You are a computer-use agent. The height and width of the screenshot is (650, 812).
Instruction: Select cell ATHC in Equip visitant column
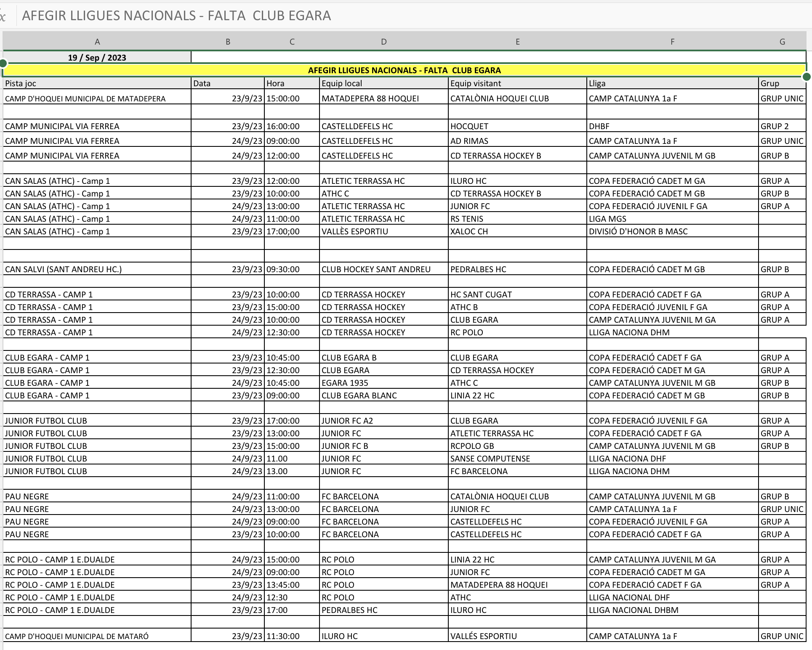(518, 597)
